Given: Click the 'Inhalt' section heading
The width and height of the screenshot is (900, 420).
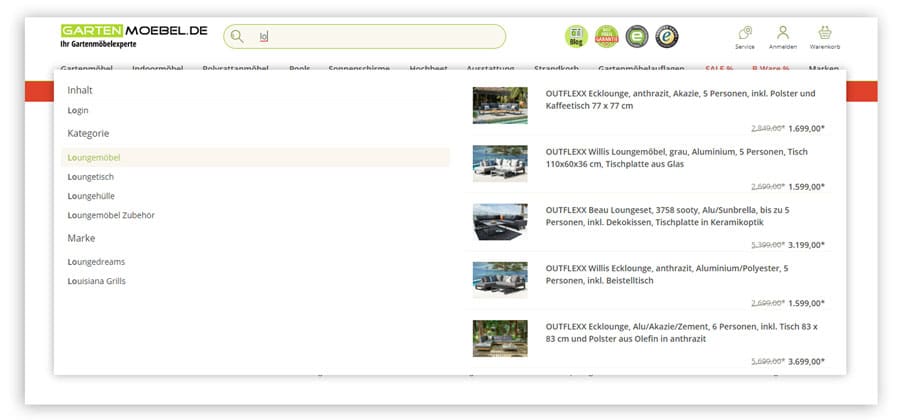Looking at the screenshot, I should 80,90.
